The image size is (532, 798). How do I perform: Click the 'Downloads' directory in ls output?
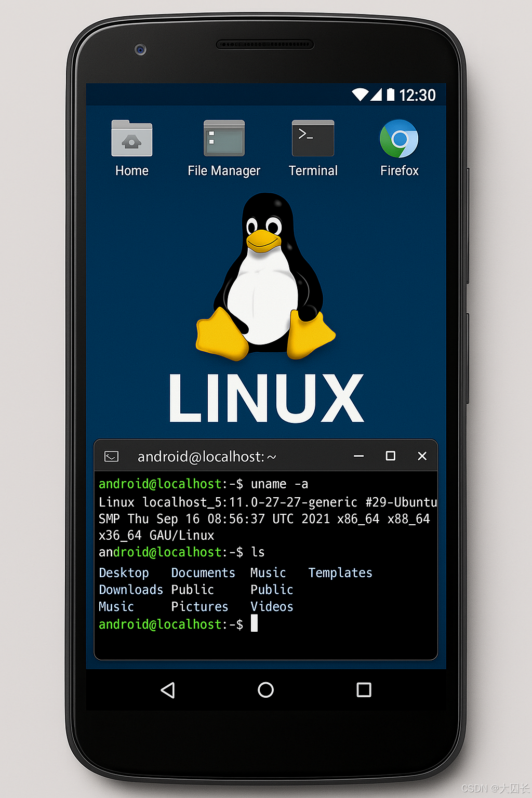point(131,590)
